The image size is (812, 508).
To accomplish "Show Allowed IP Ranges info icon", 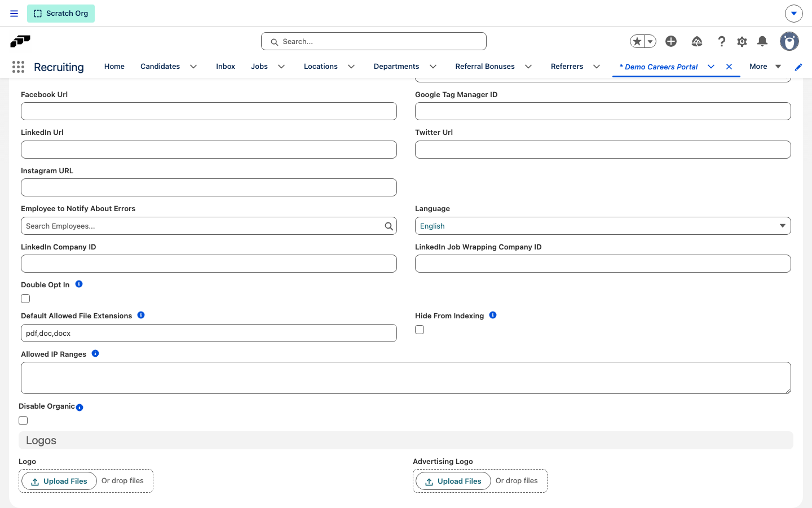I will tap(95, 353).
